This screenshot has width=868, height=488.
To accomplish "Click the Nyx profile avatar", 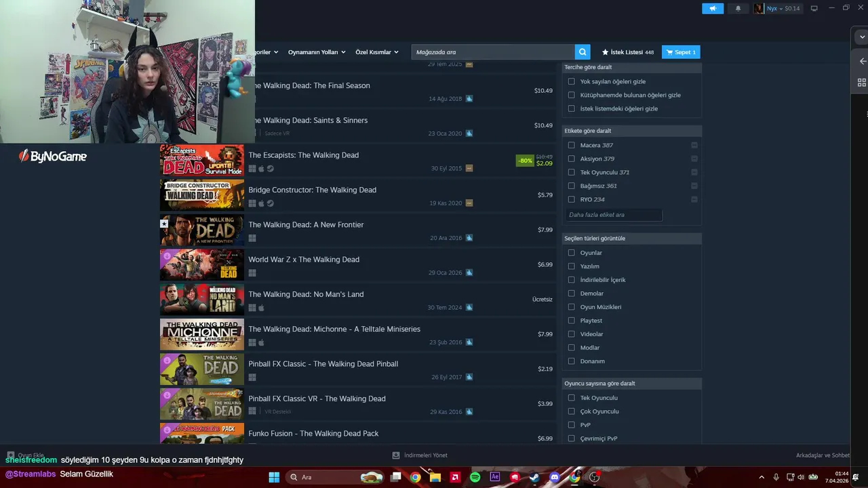I will point(759,8).
